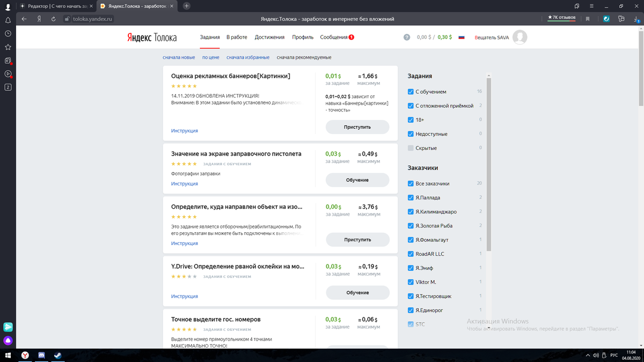Toggle 'С обучением' checkbox
This screenshot has height=362, width=644.
click(411, 92)
